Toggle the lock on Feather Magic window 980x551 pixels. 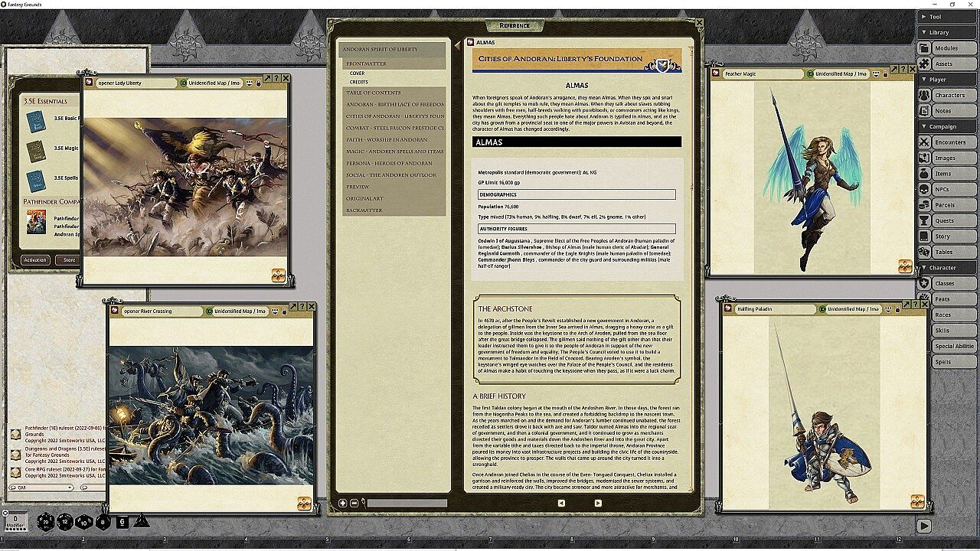[886, 74]
